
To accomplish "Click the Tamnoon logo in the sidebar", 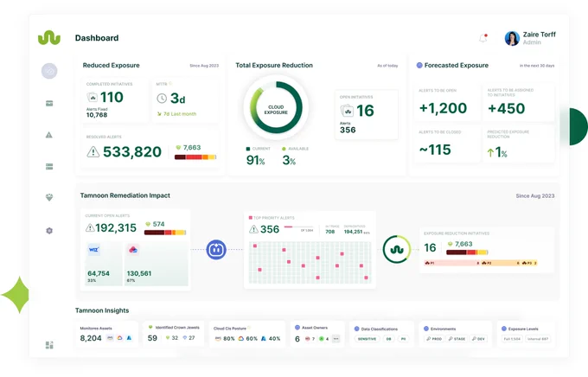I will (x=49, y=38).
